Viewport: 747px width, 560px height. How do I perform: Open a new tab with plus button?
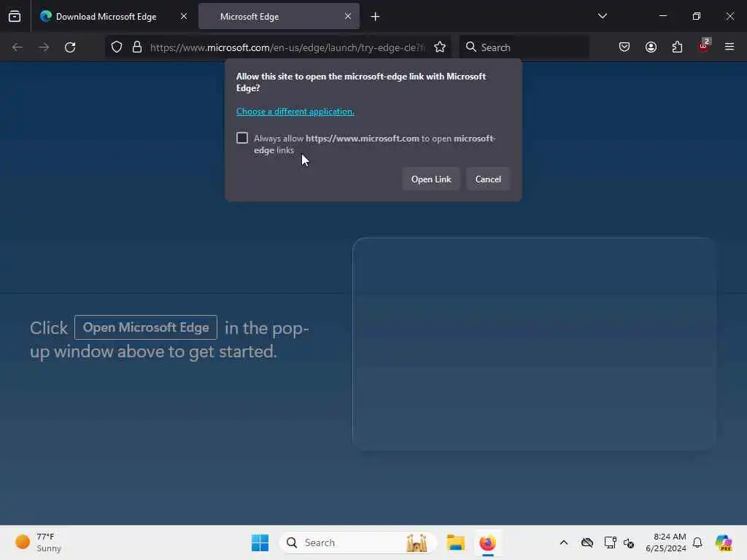click(x=375, y=17)
